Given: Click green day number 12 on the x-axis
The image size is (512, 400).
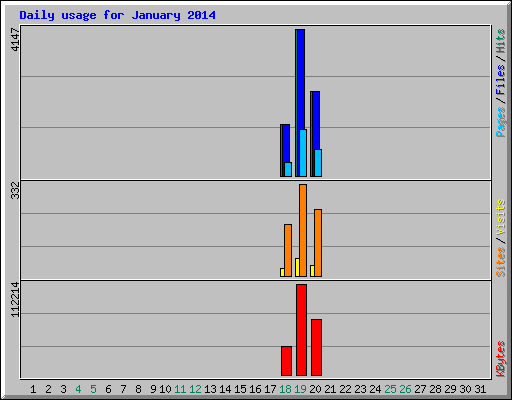Looking at the screenshot, I should (195, 389).
